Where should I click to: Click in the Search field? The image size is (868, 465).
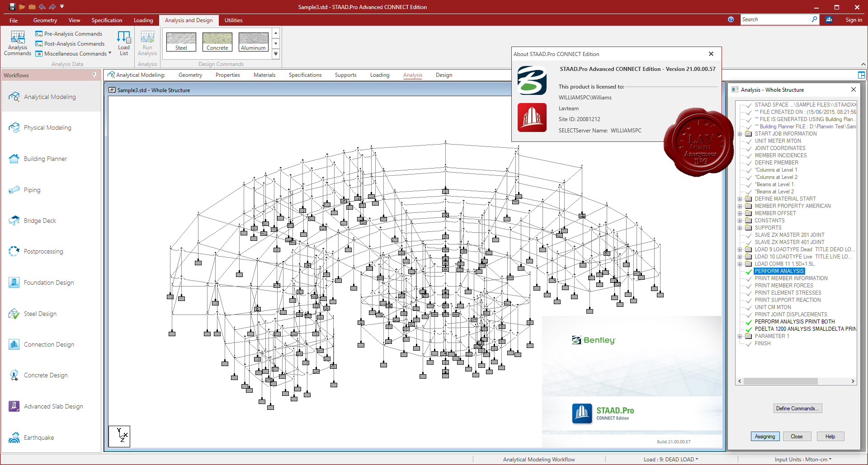click(x=775, y=19)
